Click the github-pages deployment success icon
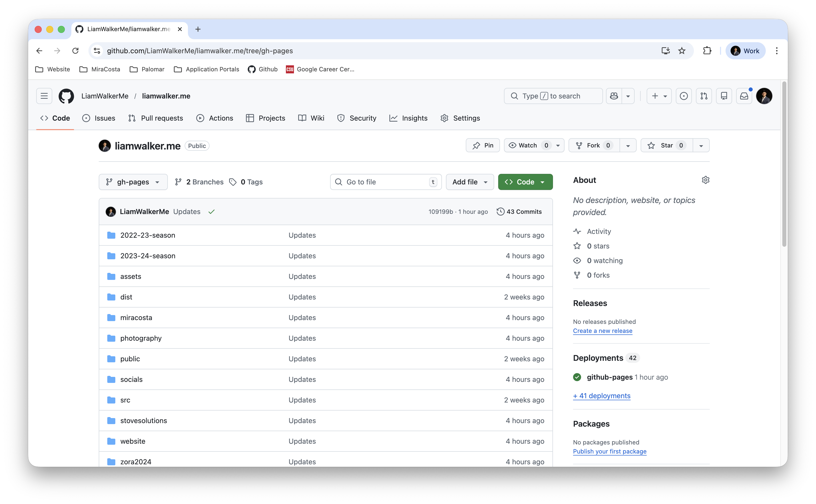This screenshot has height=504, width=816. tap(577, 377)
